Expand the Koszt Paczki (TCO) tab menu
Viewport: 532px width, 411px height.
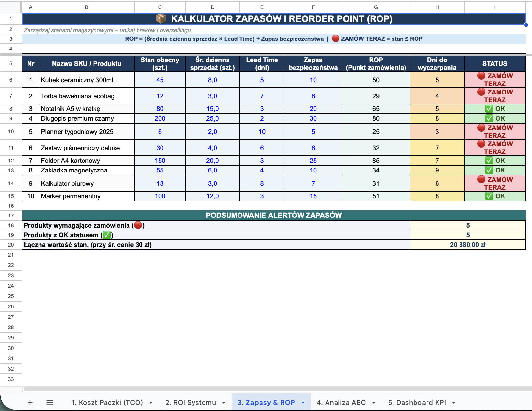tap(151, 403)
